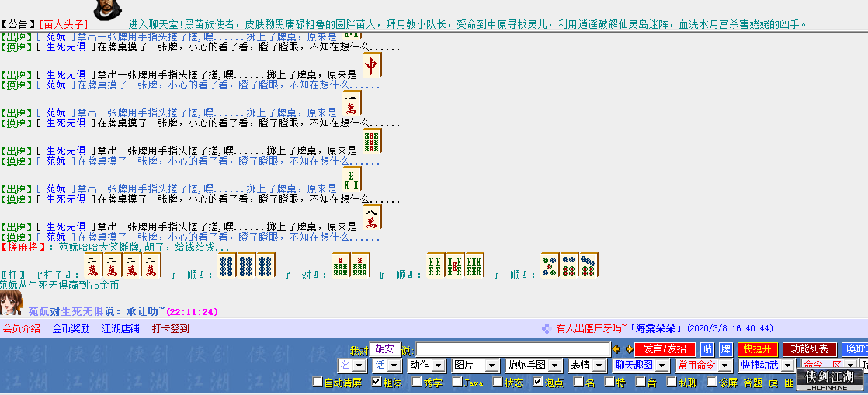This screenshot has height=395, width=868.
Task: Toggle the 滚屏 scroll checkbox
Action: (x=712, y=382)
